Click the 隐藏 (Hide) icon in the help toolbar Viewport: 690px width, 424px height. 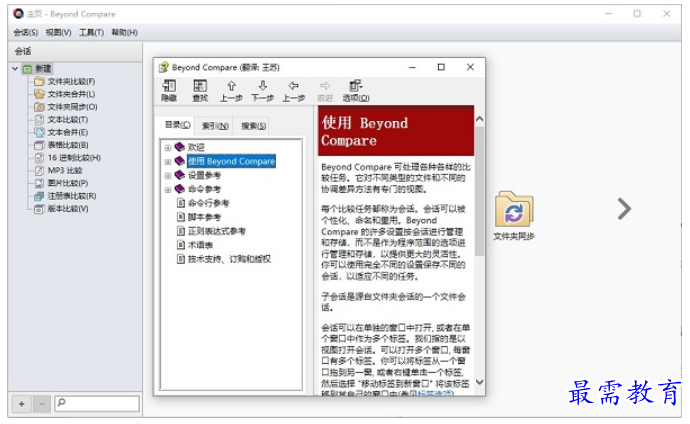coord(169,91)
